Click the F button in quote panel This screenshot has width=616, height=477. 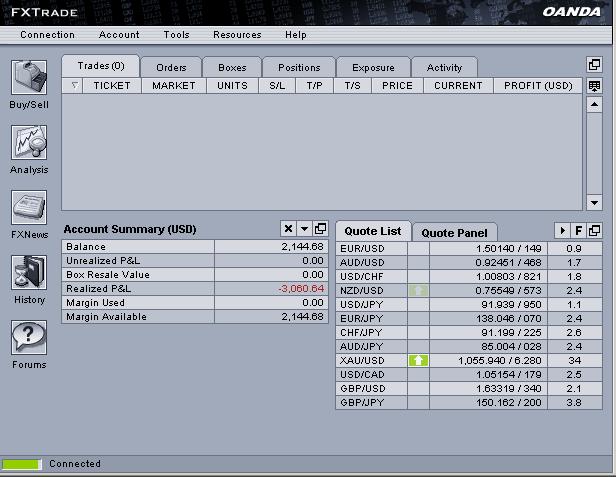tap(578, 231)
